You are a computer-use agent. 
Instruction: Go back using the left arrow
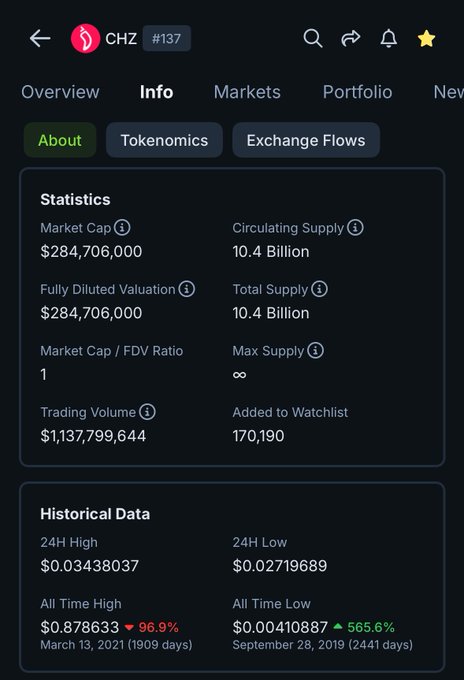(40, 39)
